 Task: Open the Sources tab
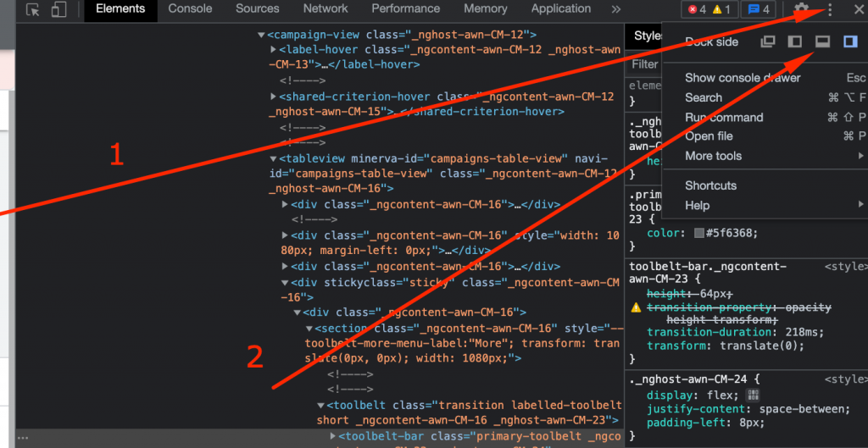(258, 8)
